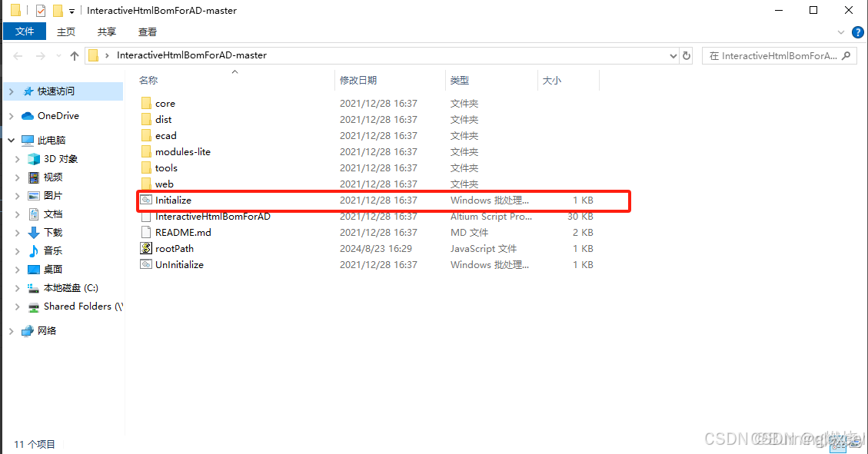Click the UnInitialize batch file icon
The height and width of the screenshot is (454, 868).
pos(146,264)
